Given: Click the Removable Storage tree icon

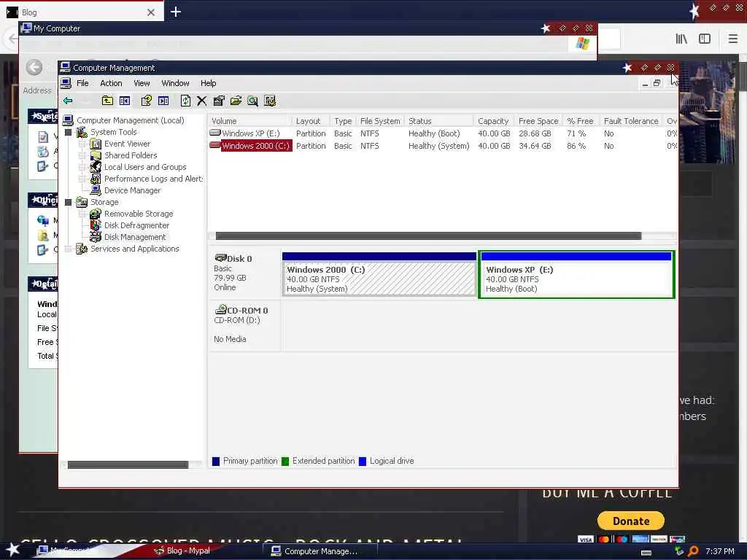Looking at the screenshot, I should point(96,214).
